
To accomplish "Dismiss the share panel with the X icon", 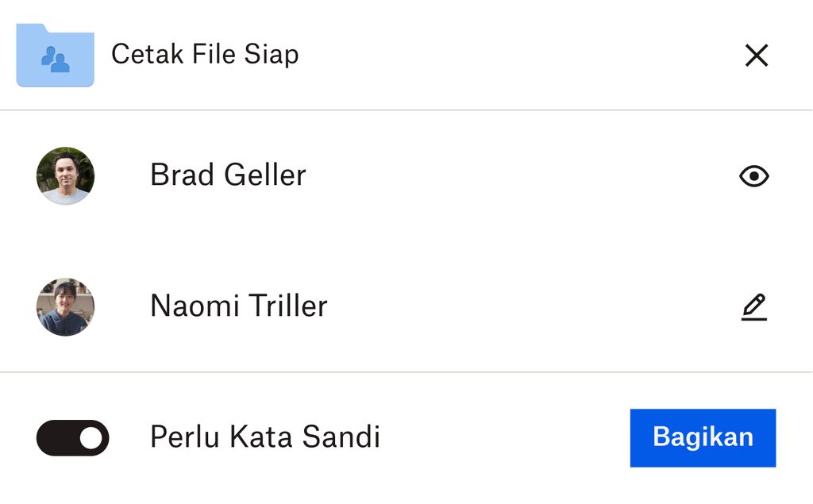I will pos(757,55).
